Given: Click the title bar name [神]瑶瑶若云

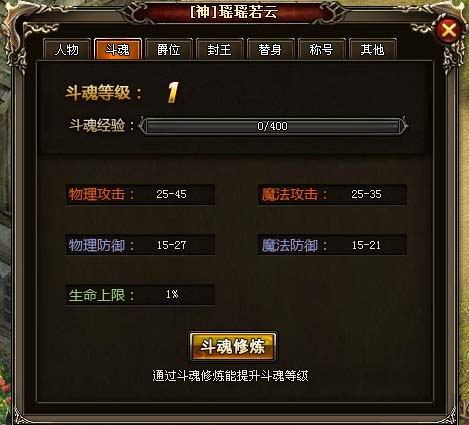Looking at the screenshot, I should point(234,12).
